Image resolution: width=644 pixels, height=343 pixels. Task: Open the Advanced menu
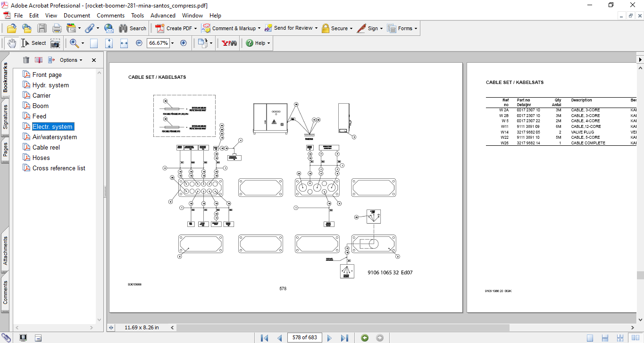pos(163,16)
